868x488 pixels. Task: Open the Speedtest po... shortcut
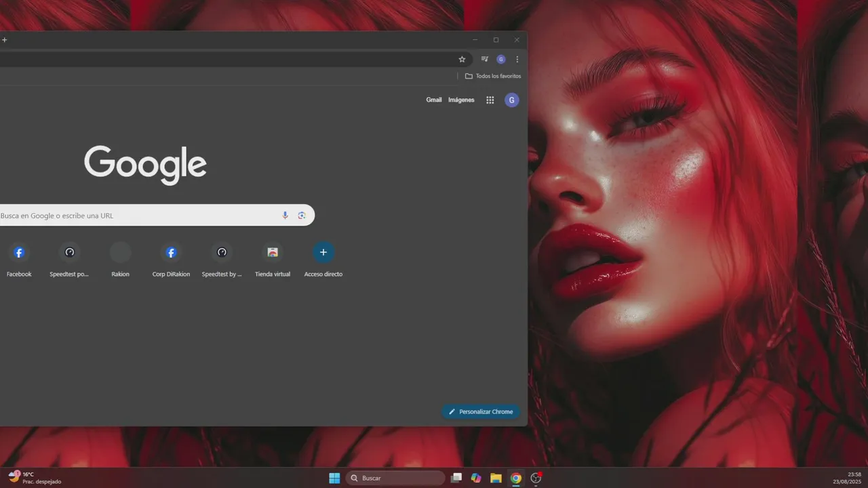pos(69,260)
